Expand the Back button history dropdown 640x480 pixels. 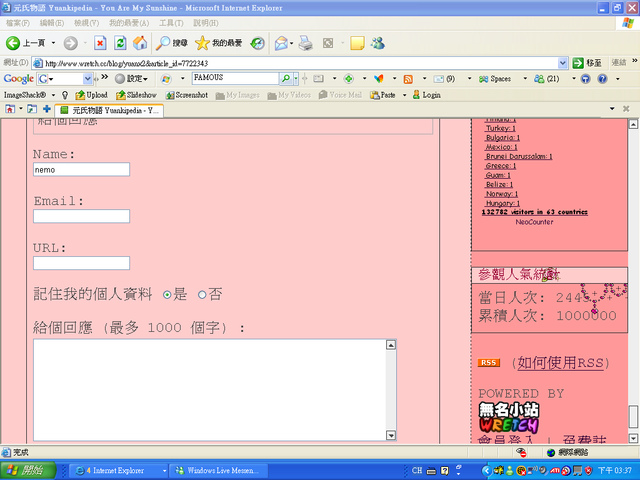click(53, 43)
